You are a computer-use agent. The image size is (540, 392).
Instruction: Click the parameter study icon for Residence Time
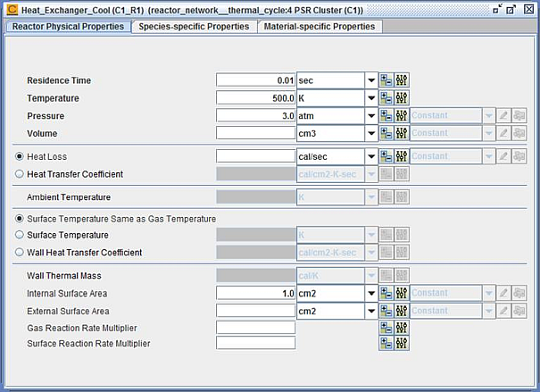pos(386,80)
